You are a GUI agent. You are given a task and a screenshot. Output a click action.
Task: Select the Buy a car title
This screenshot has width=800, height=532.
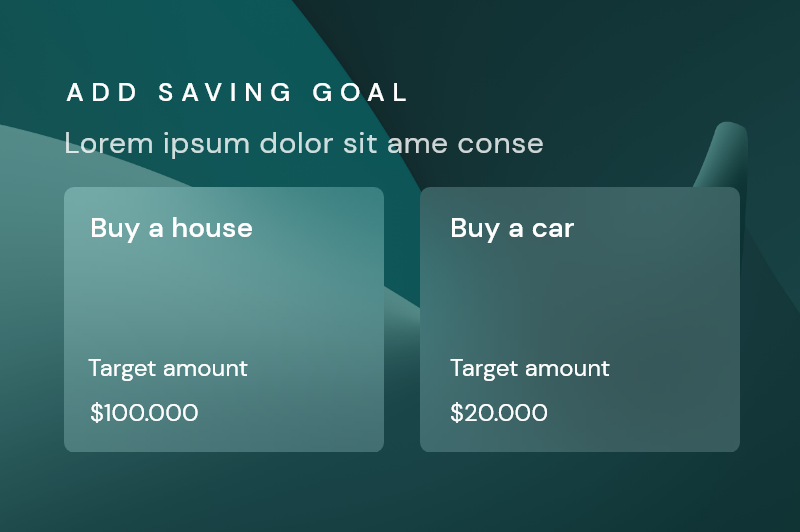512,228
